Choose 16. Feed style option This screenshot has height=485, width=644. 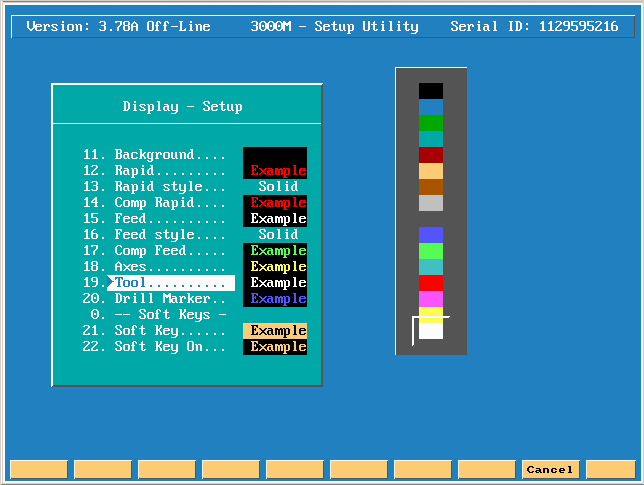coord(154,235)
